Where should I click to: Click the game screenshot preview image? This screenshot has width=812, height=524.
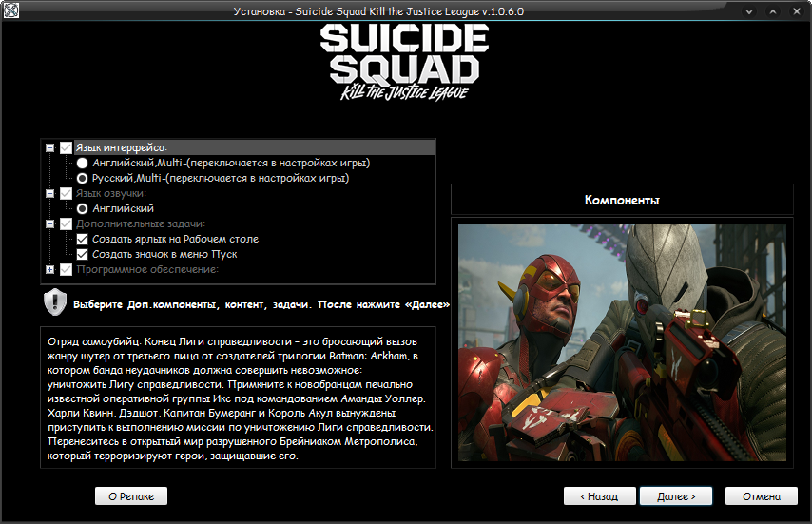click(x=622, y=342)
